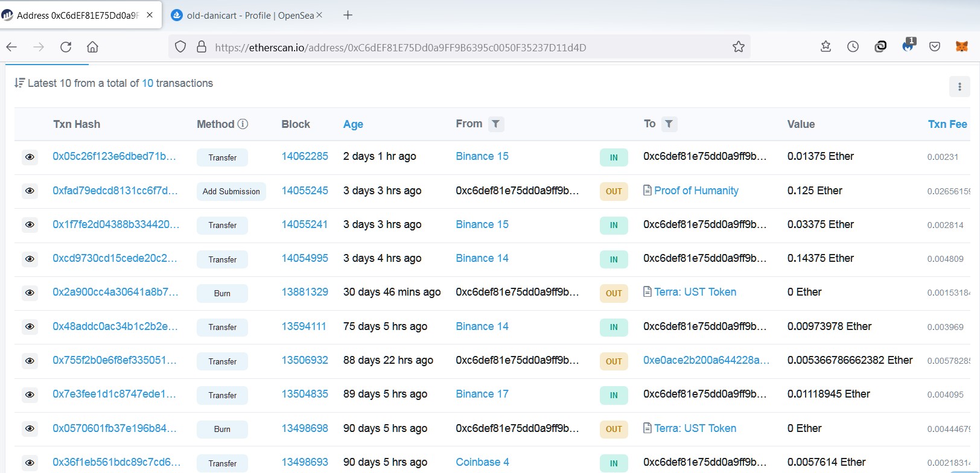Reload the Etherscan page
The image size is (980, 473).
[66, 47]
